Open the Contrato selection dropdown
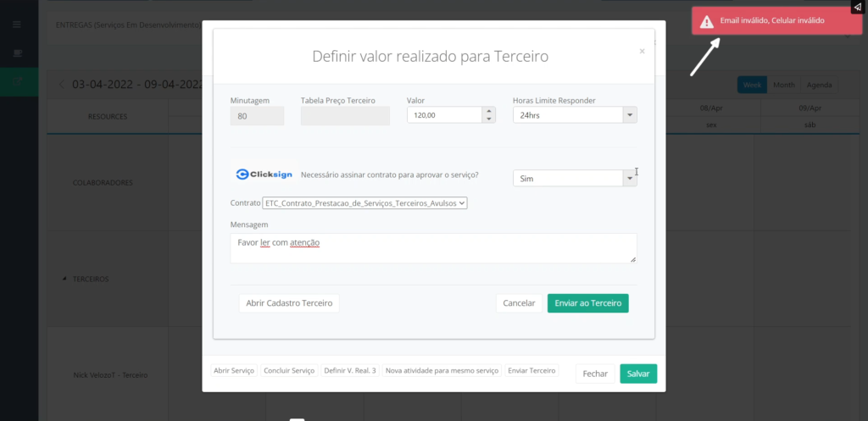Screen dimensions: 868x421 coord(365,203)
